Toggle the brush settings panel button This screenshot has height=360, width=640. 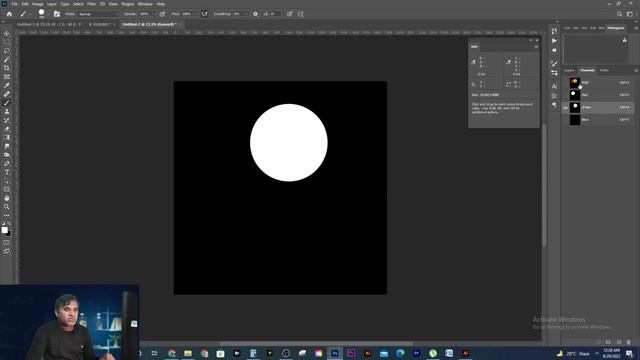pos(57,14)
